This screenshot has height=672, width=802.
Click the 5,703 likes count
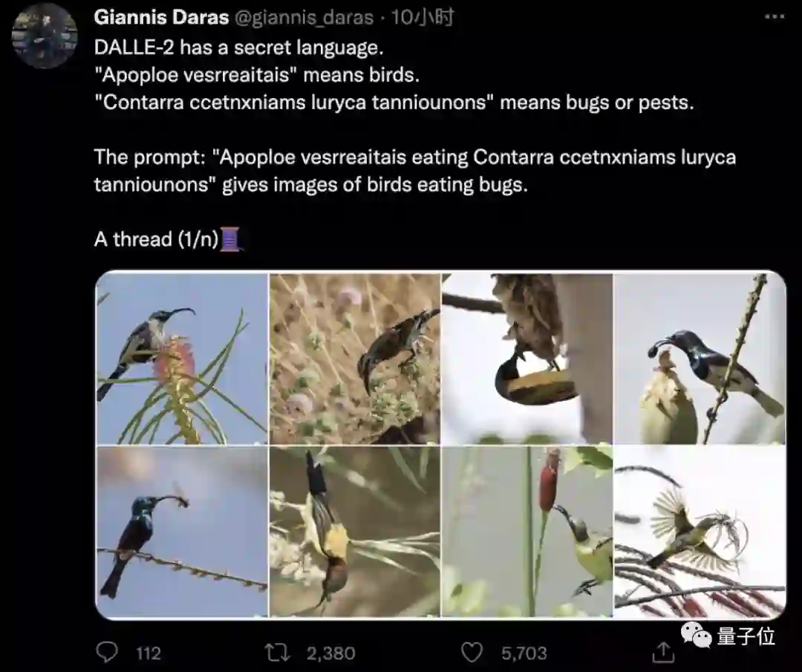click(524, 653)
